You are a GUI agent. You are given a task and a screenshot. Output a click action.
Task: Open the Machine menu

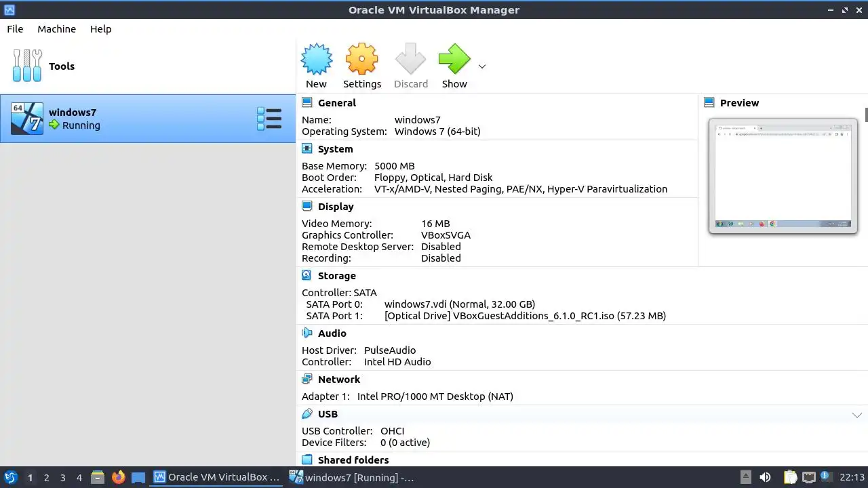[56, 29]
